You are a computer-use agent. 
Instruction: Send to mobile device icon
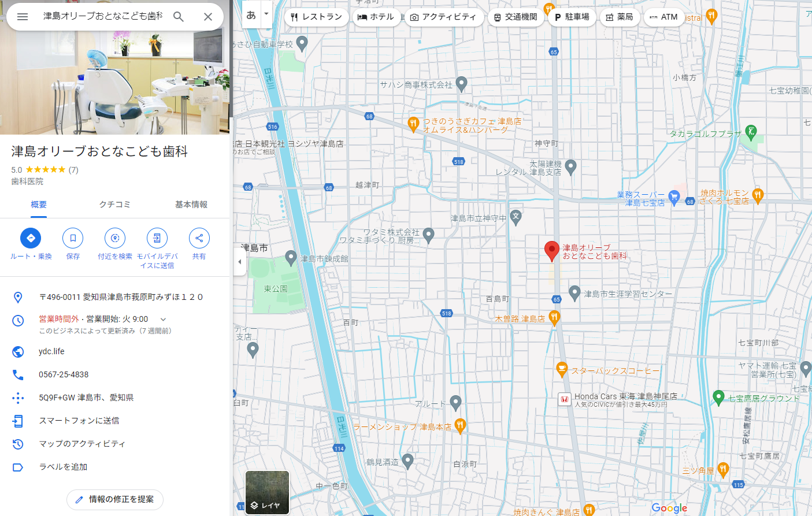pyautogui.click(x=157, y=238)
